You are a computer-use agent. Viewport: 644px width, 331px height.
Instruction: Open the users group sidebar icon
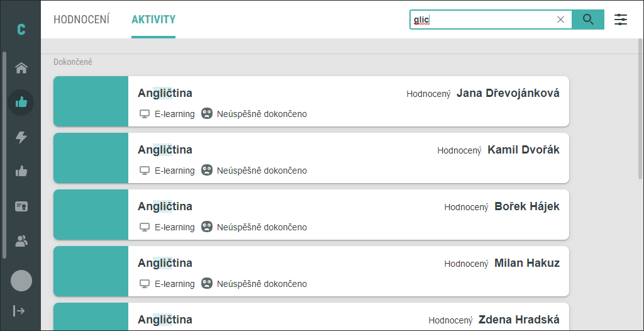[x=21, y=241]
